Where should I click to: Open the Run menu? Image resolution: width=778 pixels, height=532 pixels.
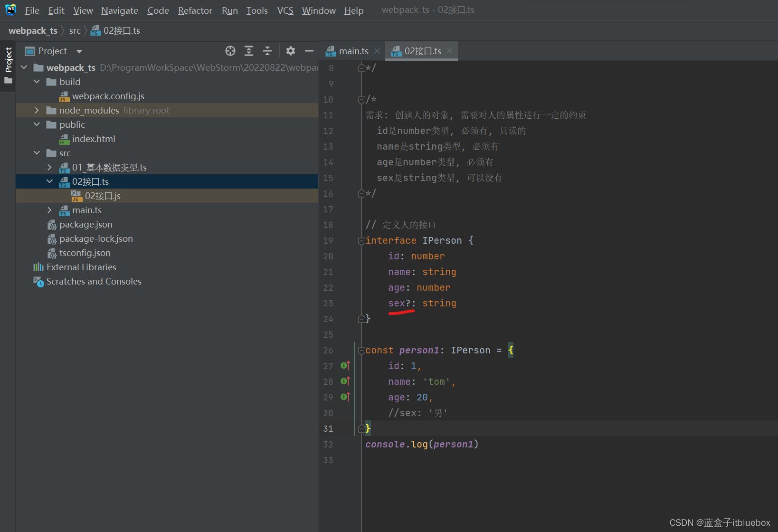[230, 10]
